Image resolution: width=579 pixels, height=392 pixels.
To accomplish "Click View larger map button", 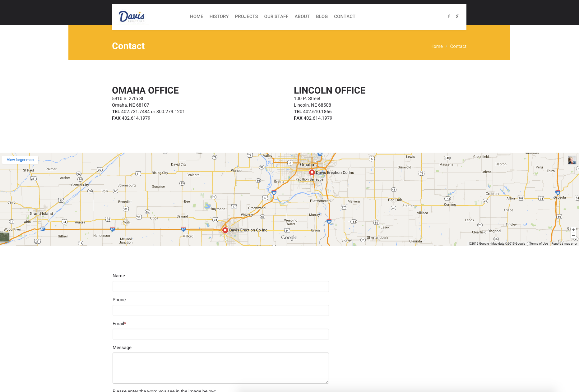I will coord(20,160).
